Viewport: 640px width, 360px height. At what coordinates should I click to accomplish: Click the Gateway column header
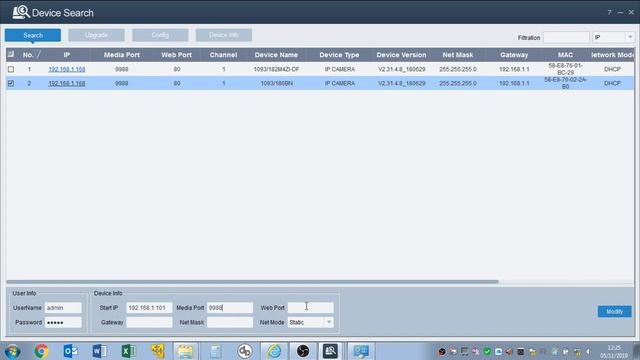pyautogui.click(x=514, y=55)
